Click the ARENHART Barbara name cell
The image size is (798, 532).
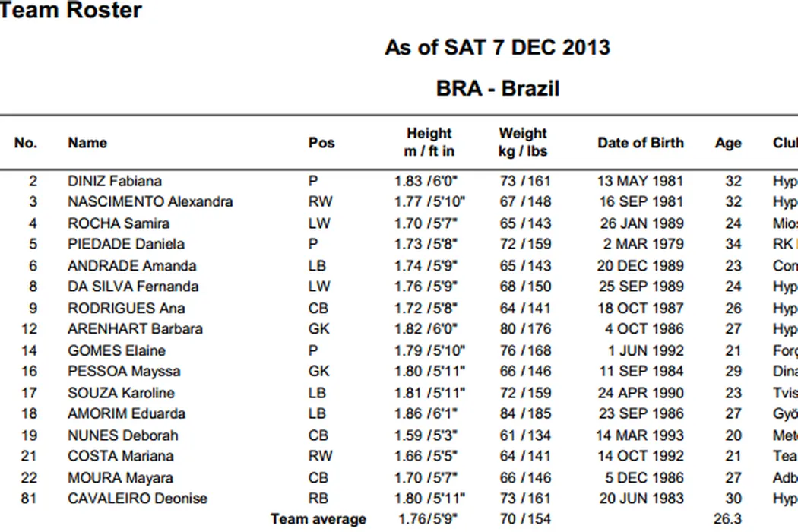point(135,329)
